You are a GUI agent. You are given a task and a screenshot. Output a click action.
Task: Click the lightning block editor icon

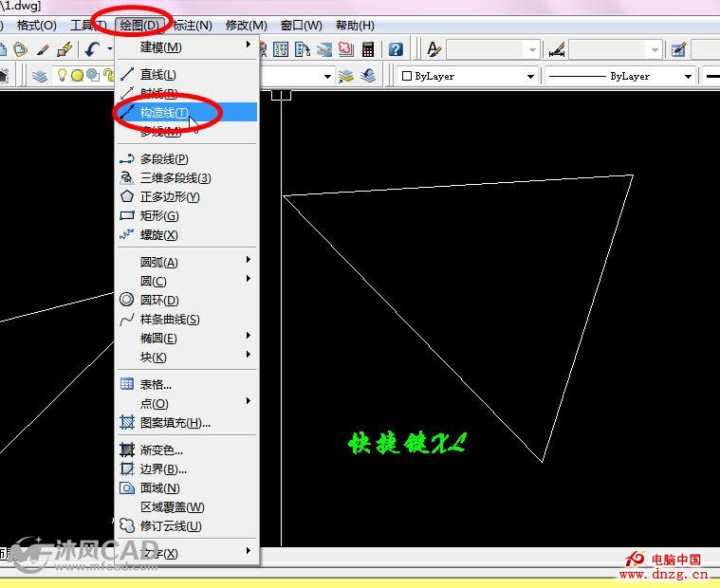tap(65, 49)
